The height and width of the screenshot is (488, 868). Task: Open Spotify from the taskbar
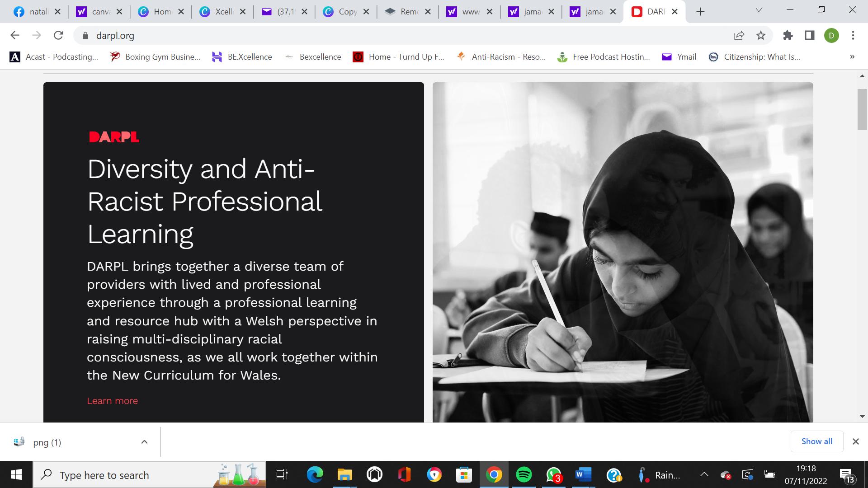tap(524, 475)
